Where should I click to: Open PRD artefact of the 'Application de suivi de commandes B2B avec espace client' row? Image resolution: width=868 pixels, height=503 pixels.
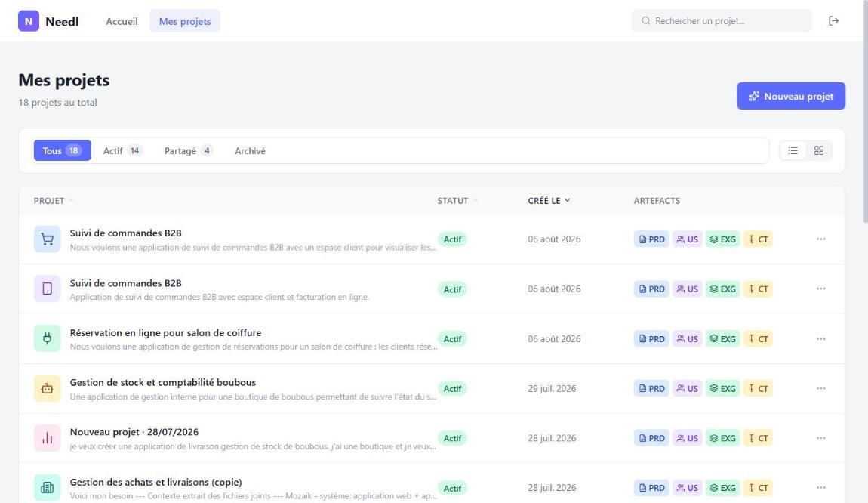pos(651,289)
